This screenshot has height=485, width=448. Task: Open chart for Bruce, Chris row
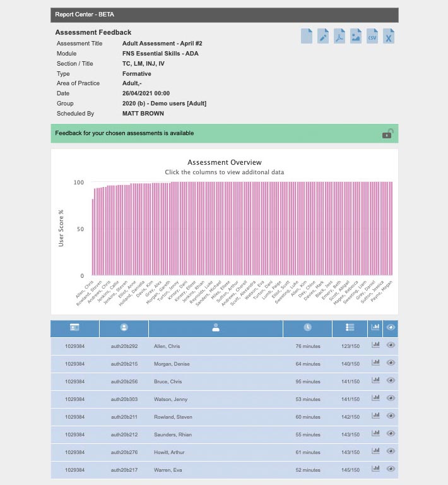click(375, 380)
